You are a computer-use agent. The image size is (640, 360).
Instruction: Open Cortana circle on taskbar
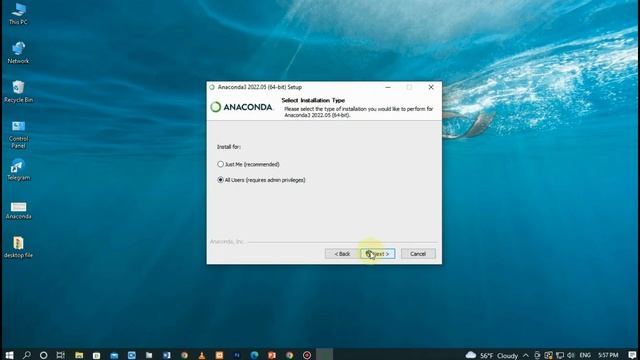(x=44, y=355)
